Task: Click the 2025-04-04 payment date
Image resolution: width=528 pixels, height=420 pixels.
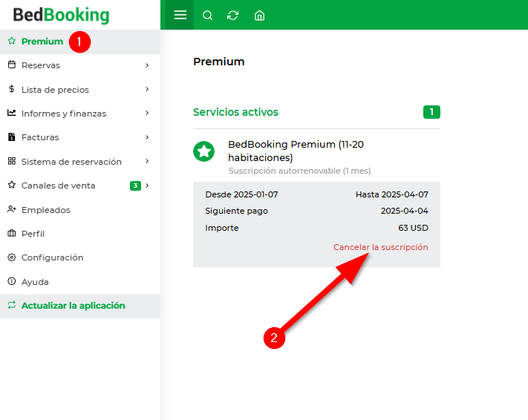Action: click(405, 211)
